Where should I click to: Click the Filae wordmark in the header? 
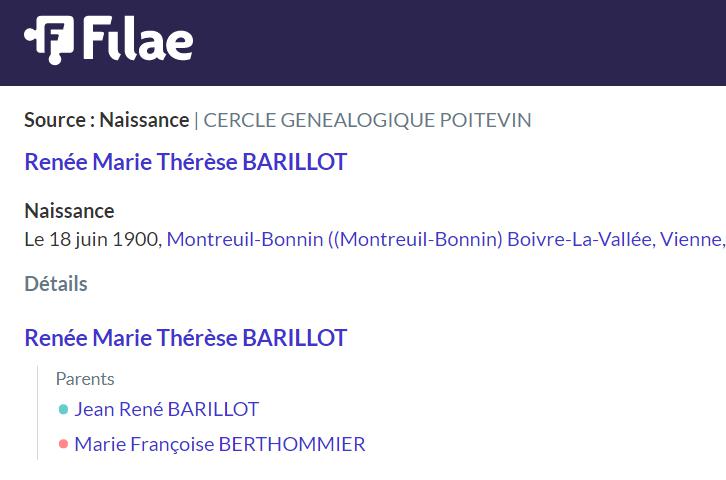pos(138,38)
